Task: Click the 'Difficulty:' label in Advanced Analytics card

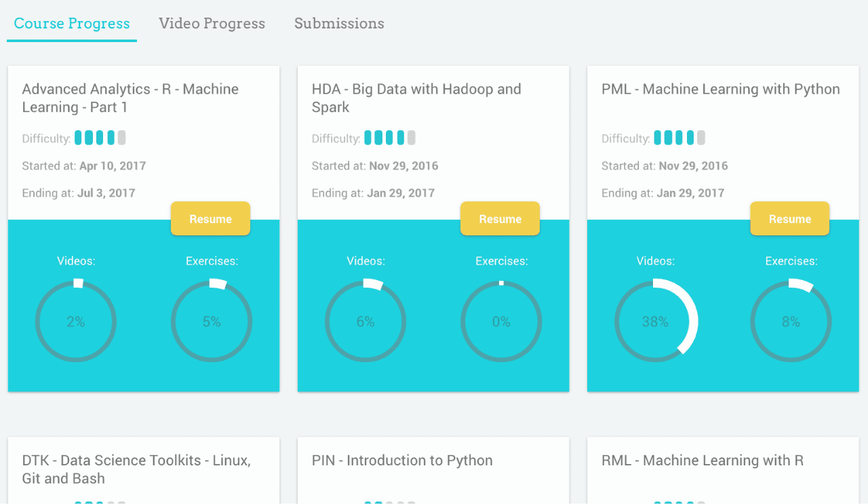Action: coord(46,139)
